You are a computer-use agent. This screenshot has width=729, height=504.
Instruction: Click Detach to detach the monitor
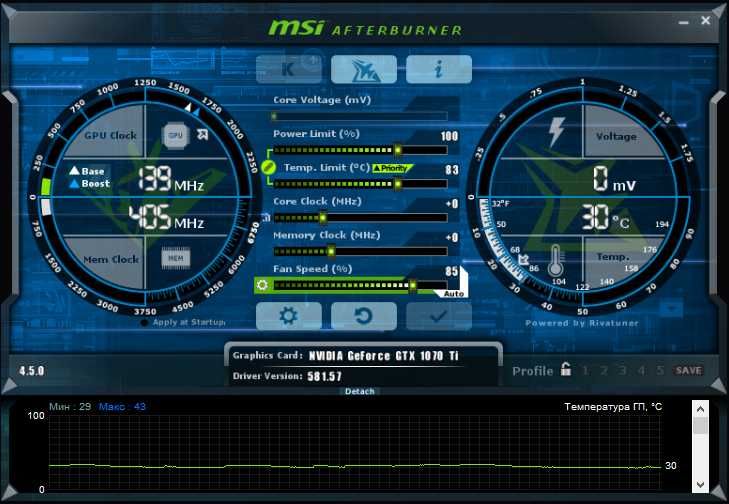coord(359,391)
